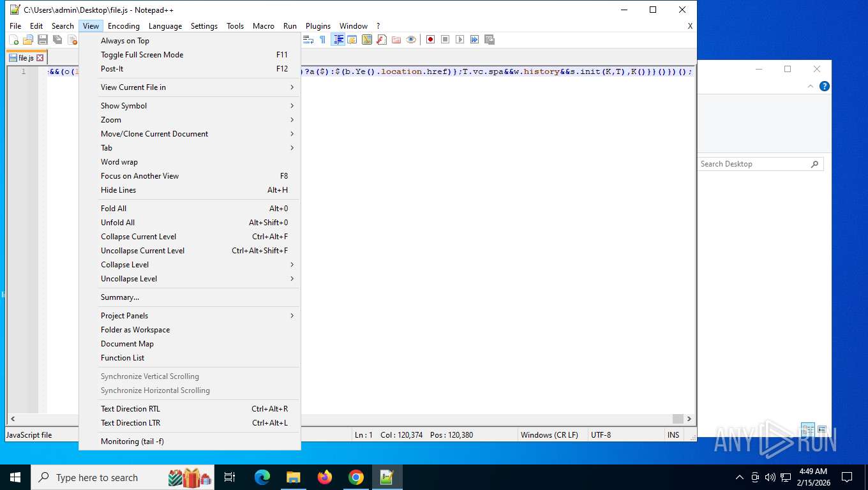The height and width of the screenshot is (490, 868).
Task: Click the Windows Start button
Action: (15, 477)
